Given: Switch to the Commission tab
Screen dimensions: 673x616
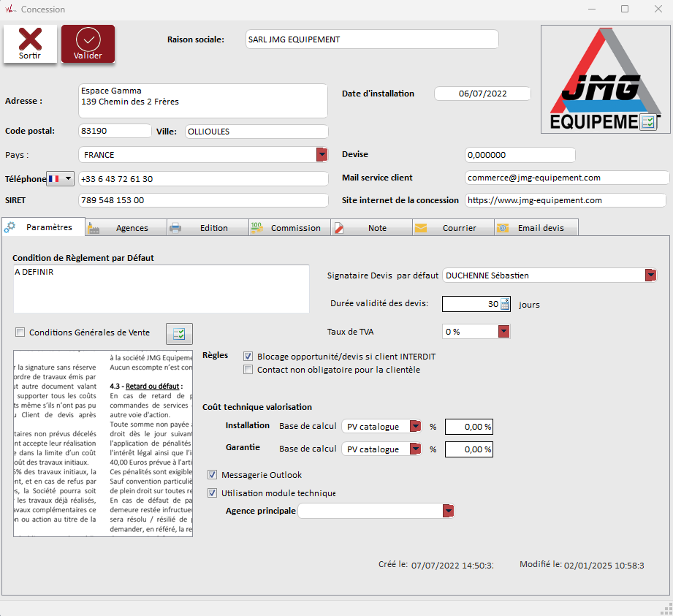Looking at the screenshot, I should tap(289, 228).
